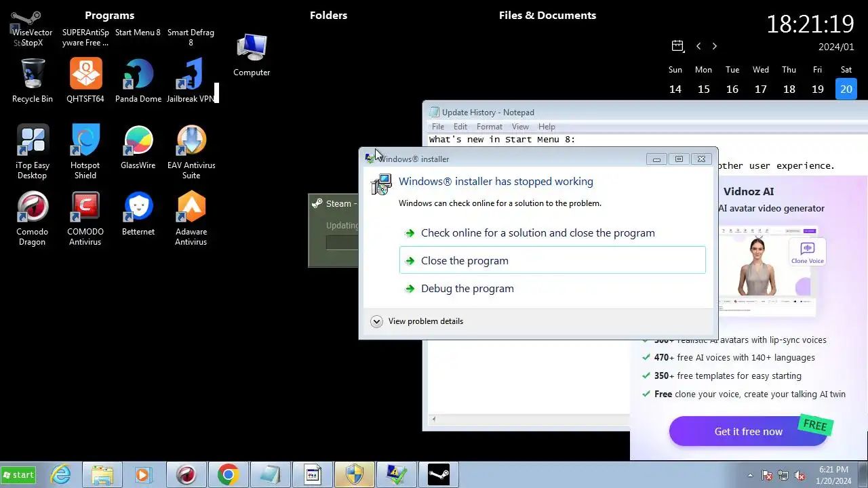868x488 pixels.
Task: Click the shield (UAC) taskbar icon
Action: [354, 475]
